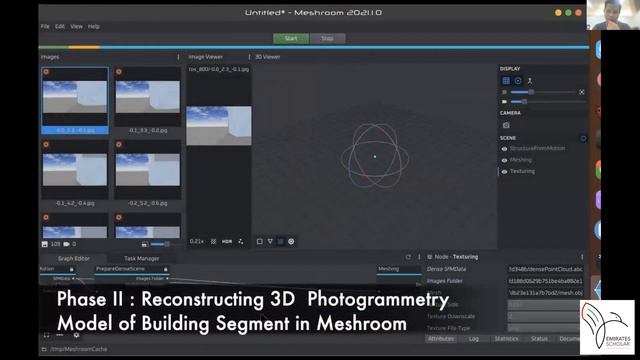This screenshot has height=360, width=640.
Task: Switch to the Task Manager tab
Action: 141,258
